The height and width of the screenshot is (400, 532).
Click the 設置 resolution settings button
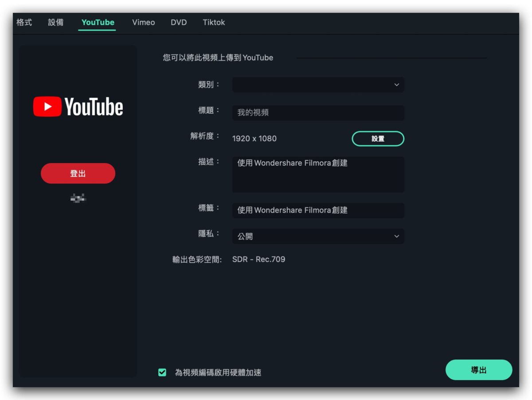click(x=378, y=139)
